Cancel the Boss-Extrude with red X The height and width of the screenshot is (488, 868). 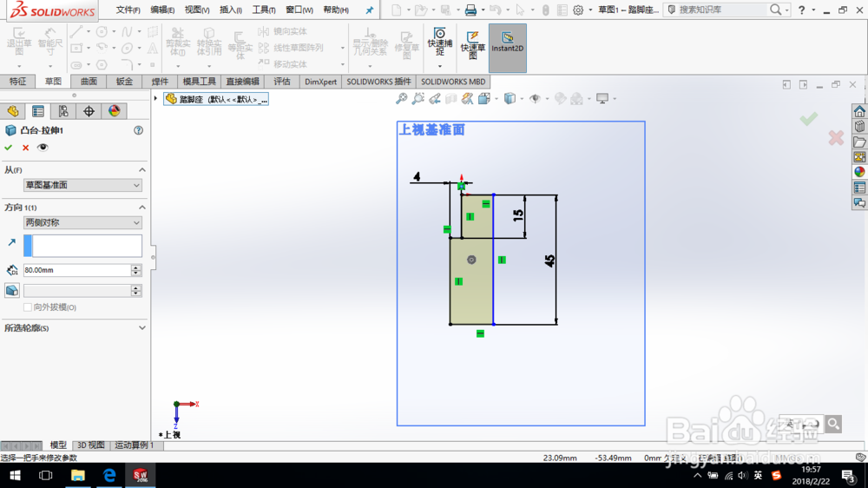pyautogui.click(x=25, y=148)
